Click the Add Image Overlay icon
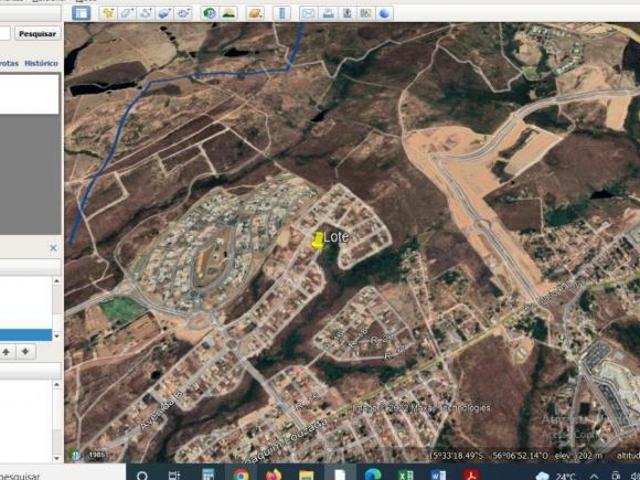Screen dimensions: 640x480 tap(165, 13)
